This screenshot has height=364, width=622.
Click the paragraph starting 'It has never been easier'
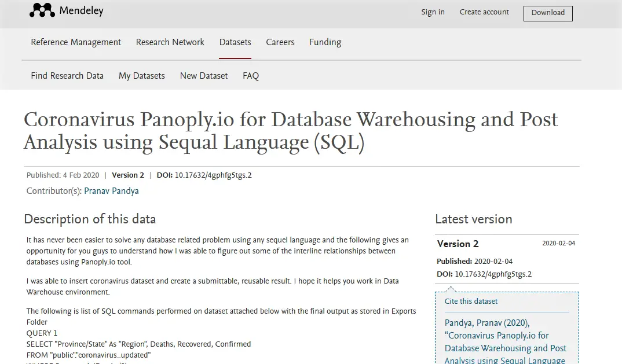tap(217, 251)
